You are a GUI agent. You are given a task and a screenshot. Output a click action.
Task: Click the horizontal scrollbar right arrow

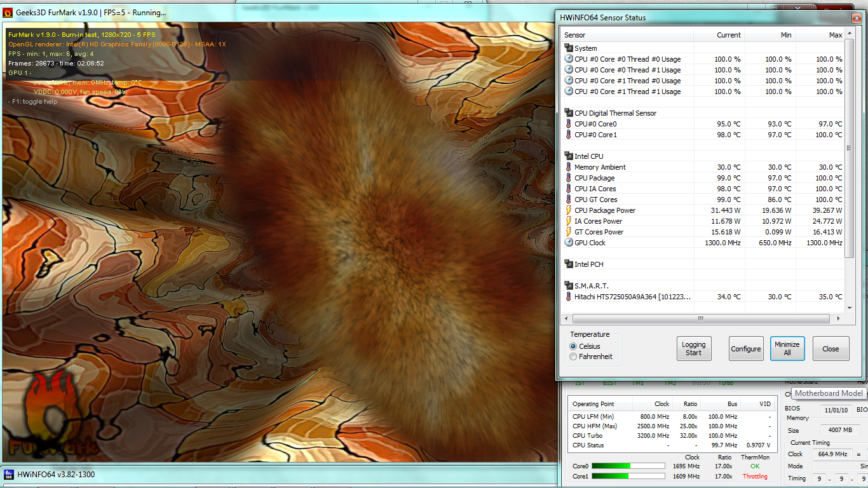click(839, 318)
